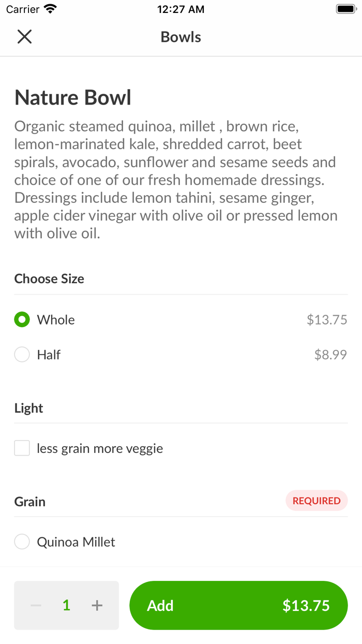
Task: Click the Wi-Fi icon in the status bar
Action: point(49,8)
